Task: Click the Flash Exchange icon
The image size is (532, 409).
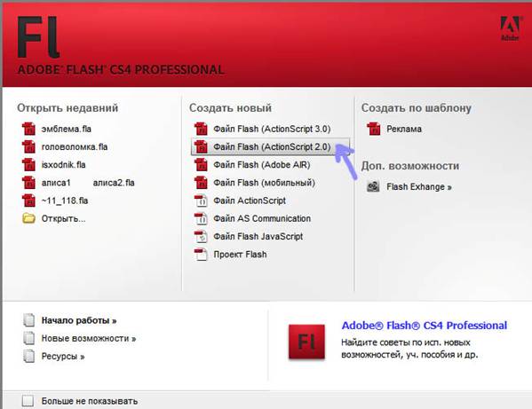Action: [x=373, y=186]
